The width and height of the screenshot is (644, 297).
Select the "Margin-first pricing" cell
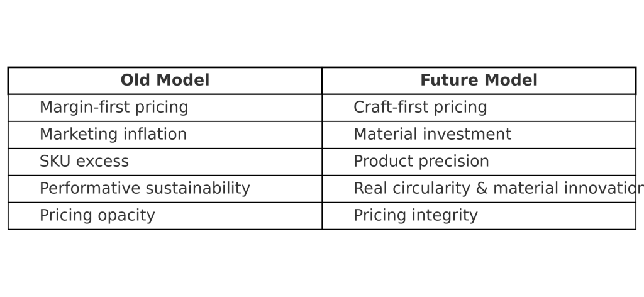pyautogui.click(x=114, y=108)
